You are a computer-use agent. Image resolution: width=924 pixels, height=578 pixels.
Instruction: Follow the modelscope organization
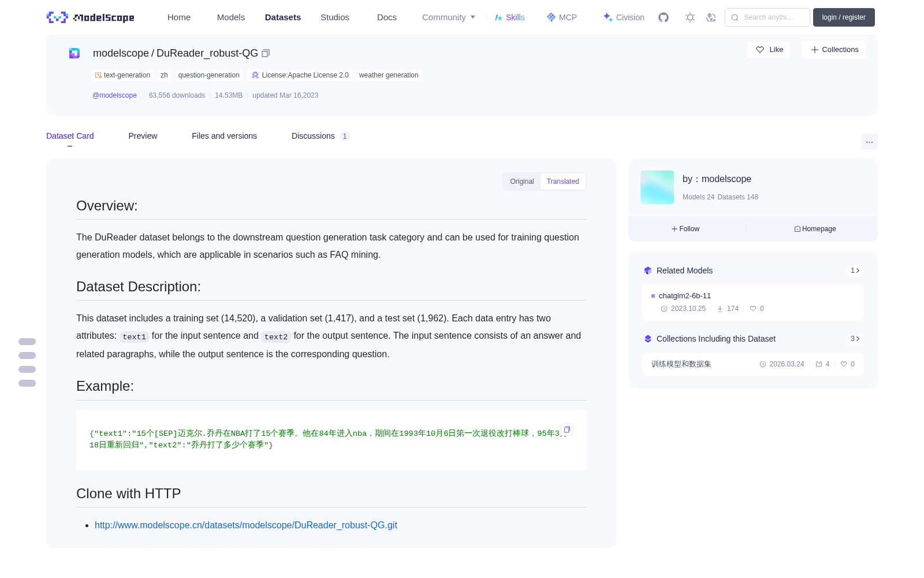point(685,229)
